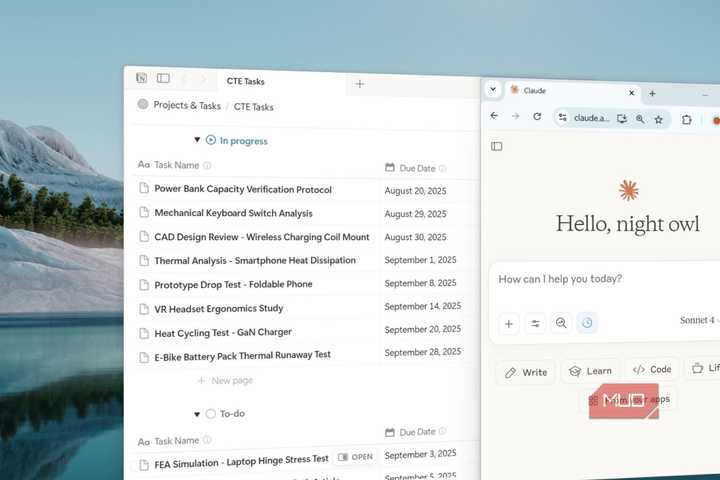The width and height of the screenshot is (720, 480).
Task: Open the Notion app logo menu
Action: [141, 78]
